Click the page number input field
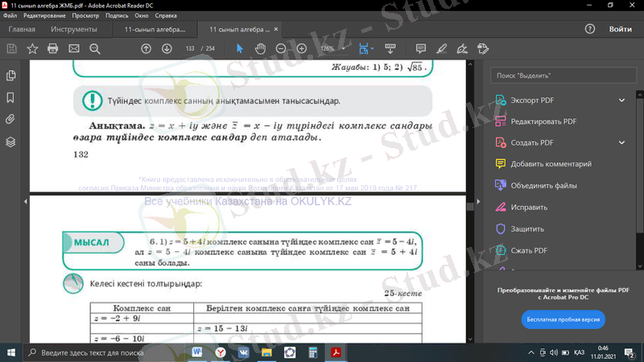This screenshot has height=362, width=644. click(191, 48)
